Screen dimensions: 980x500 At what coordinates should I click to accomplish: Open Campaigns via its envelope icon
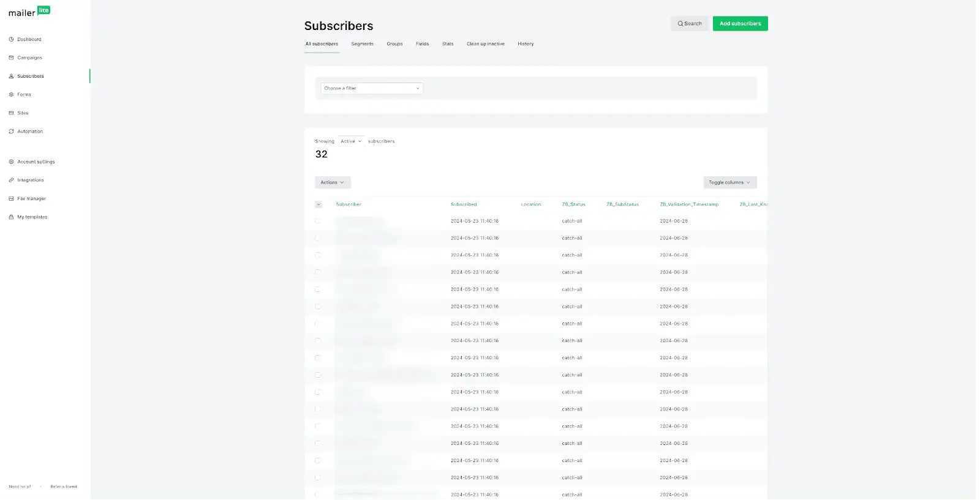click(11, 58)
